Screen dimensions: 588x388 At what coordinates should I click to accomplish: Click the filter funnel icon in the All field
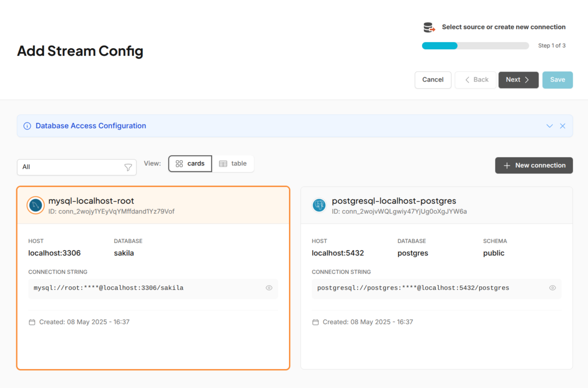point(128,167)
